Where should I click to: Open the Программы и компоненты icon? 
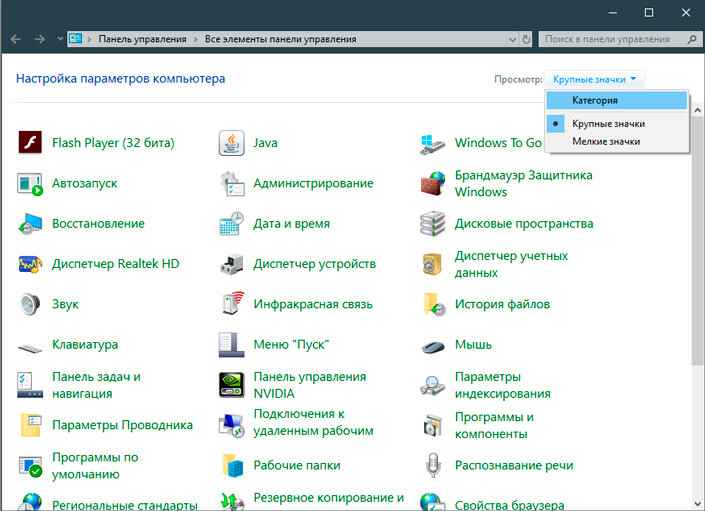point(433,425)
